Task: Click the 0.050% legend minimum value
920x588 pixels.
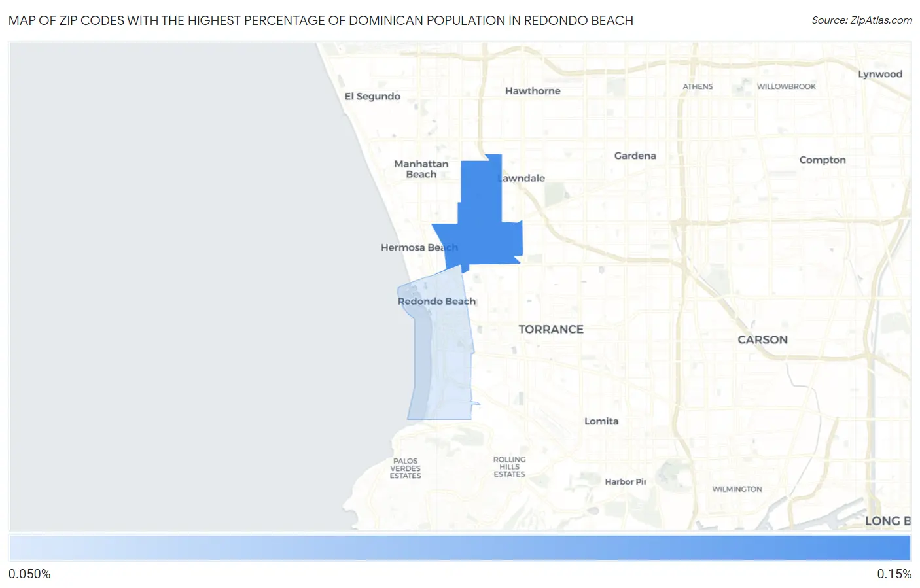Action: tap(29, 574)
